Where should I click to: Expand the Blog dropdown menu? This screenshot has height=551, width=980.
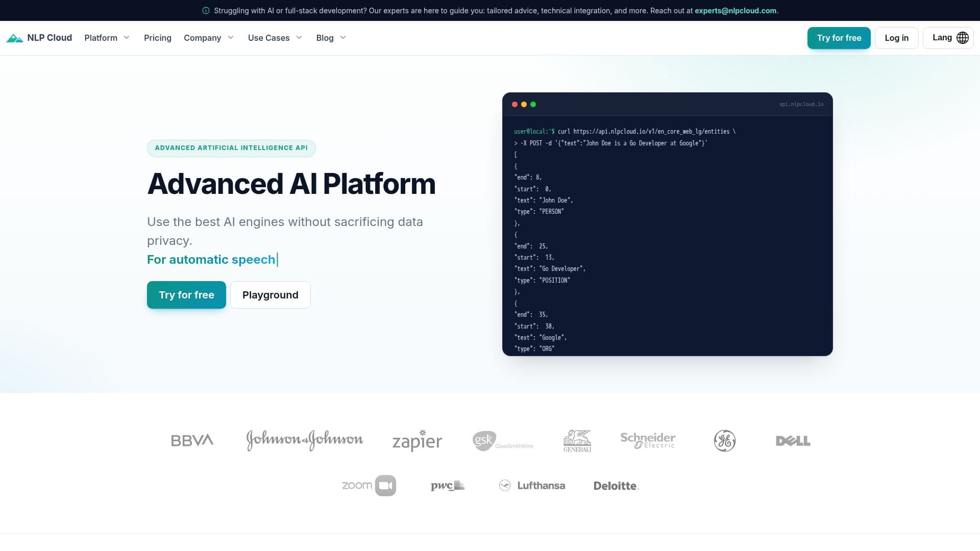click(331, 38)
